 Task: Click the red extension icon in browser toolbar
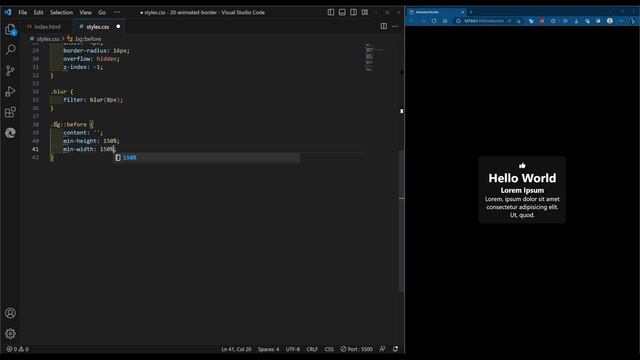[x=542, y=21]
